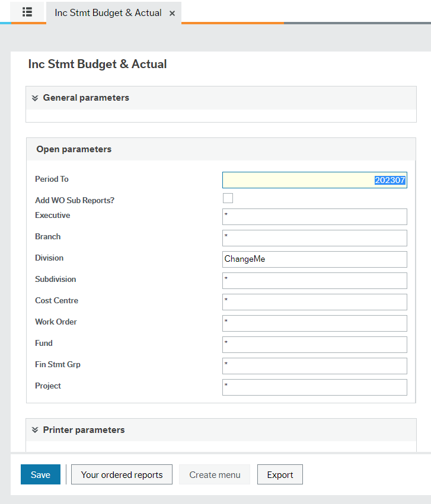
Task: Collapse the Printer parameters section chevron
Action: pyautogui.click(x=36, y=429)
